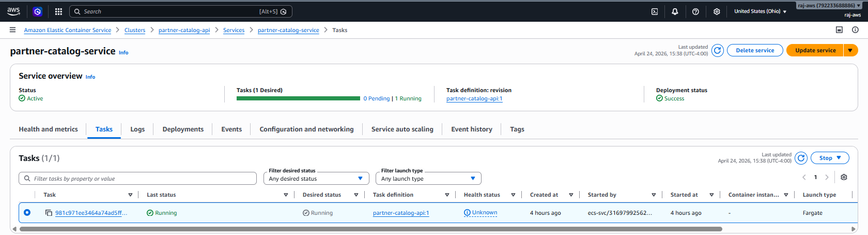
Task: Copy the task ID with copy icon
Action: coord(49,213)
